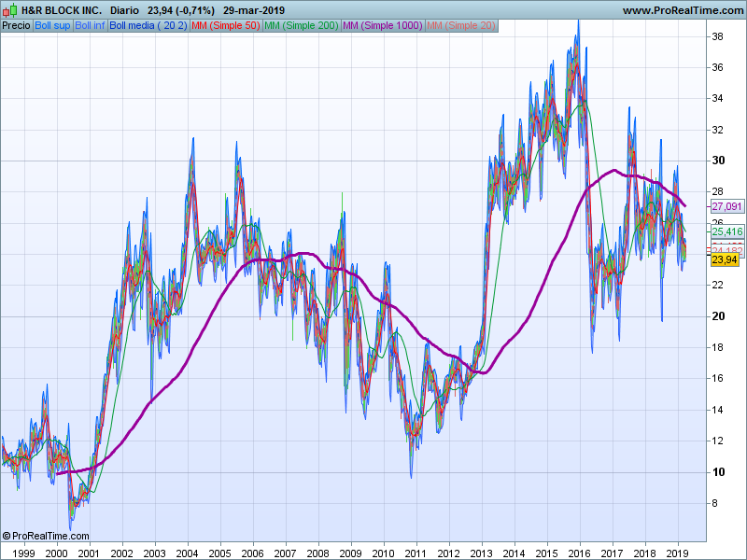
Task: Click the bold 10 level on the price axis
Action: click(x=718, y=472)
